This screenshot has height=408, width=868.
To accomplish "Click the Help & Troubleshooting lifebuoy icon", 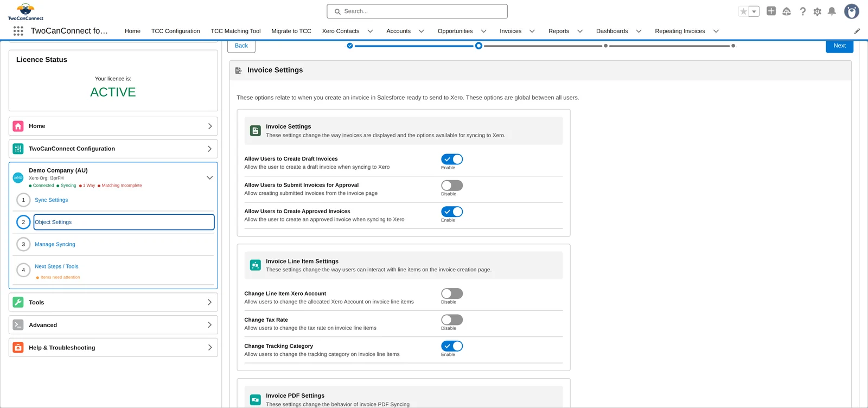I will tap(18, 347).
